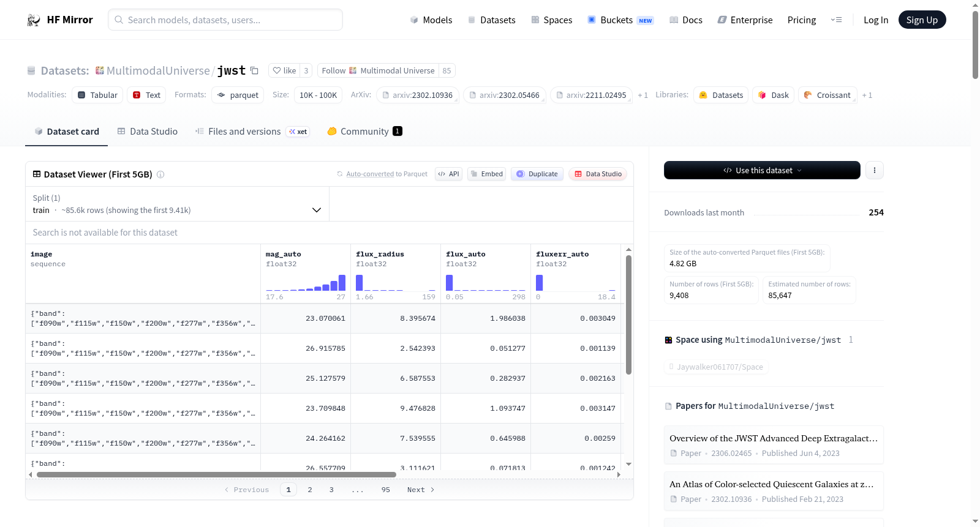The width and height of the screenshot is (980, 527).
Task: Open the three-dot options menu beside Use this dataset
Action: (875, 170)
